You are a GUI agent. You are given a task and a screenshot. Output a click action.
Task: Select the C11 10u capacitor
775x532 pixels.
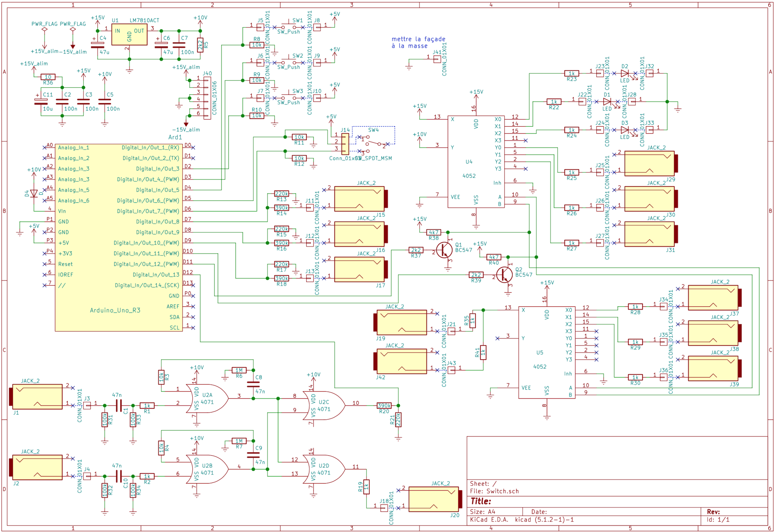(41, 102)
